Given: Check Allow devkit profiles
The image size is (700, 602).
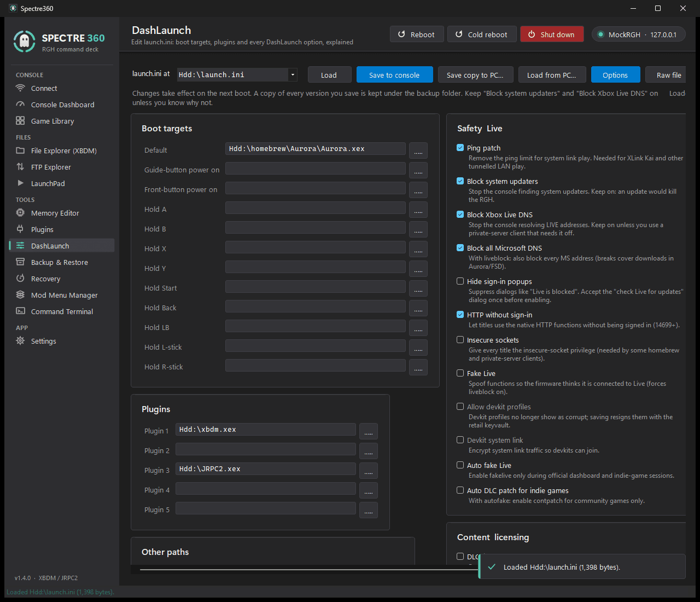Looking at the screenshot, I should click(x=460, y=407).
